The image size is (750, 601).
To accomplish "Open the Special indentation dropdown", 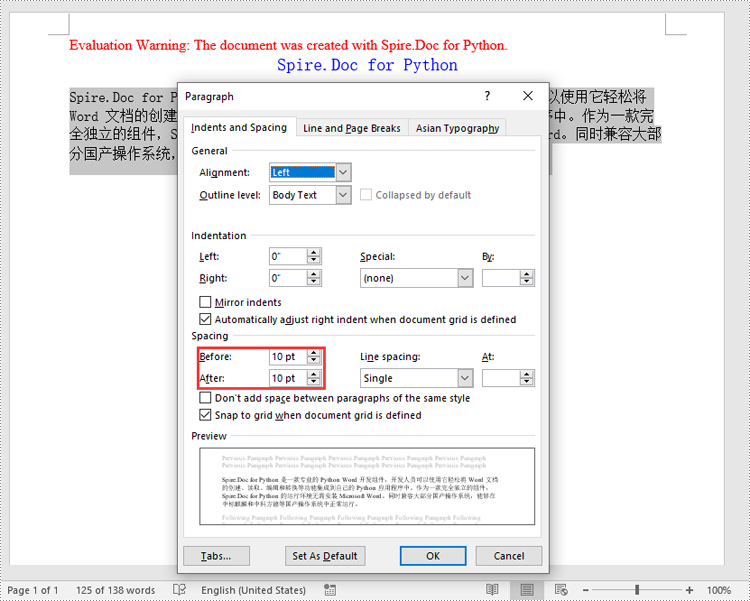I will click(465, 278).
